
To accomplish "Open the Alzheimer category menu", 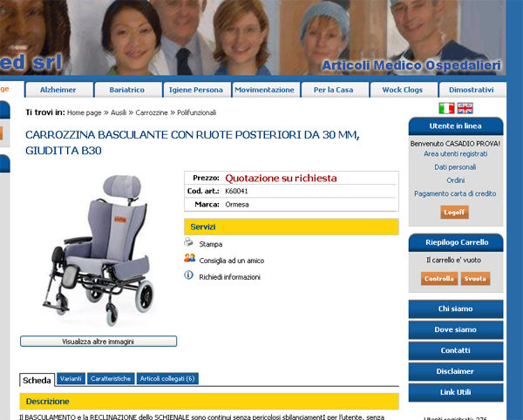I will click(x=58, y=90).
